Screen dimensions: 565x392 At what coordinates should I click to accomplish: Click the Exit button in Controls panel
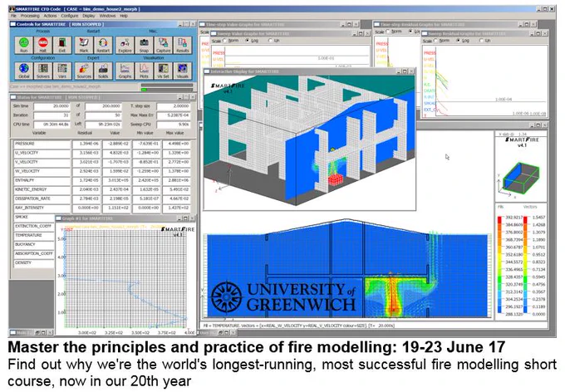click(x=62, y=45)
